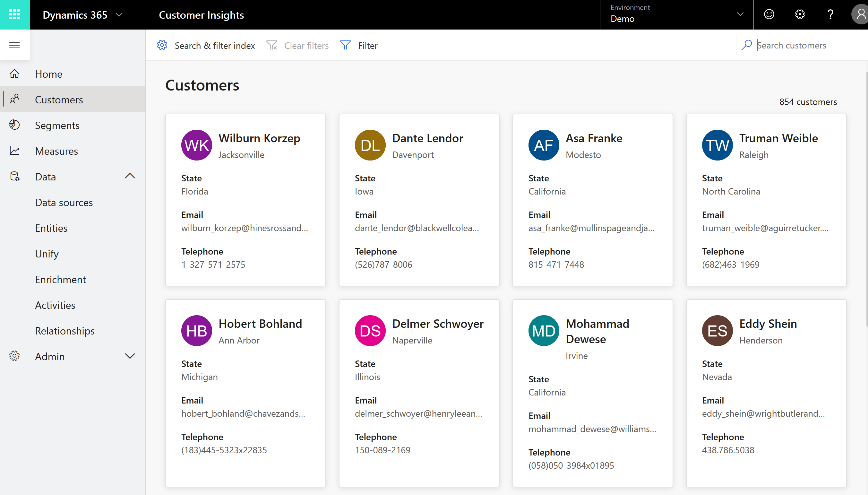Open the help question mark icon

click(830, 15)
